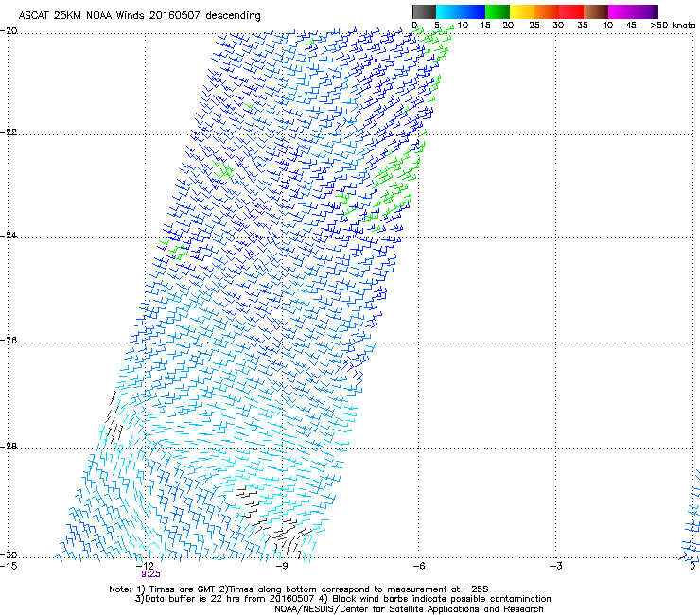The image size is (700, 615).
Task: Click the legend number 25
Action: click(x=534, y=26)
